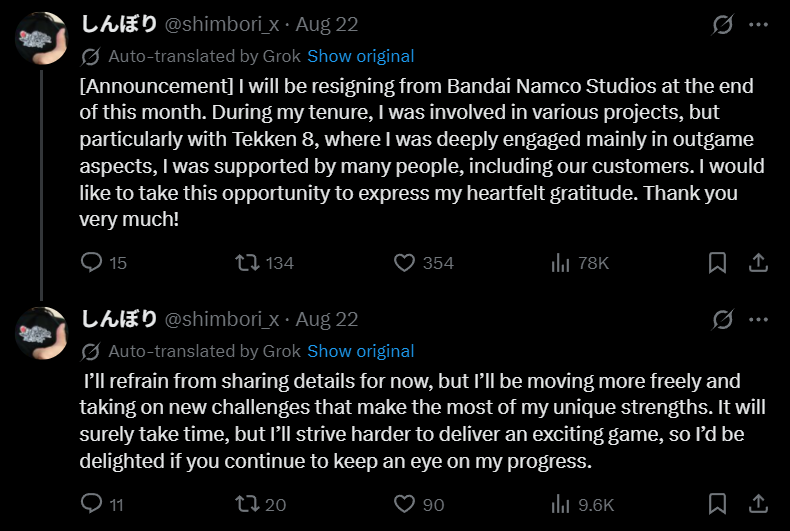Viewport: 790px width, 531px height.
Task: Bookmark the first resignation tweet
Action: pos(717,263)
